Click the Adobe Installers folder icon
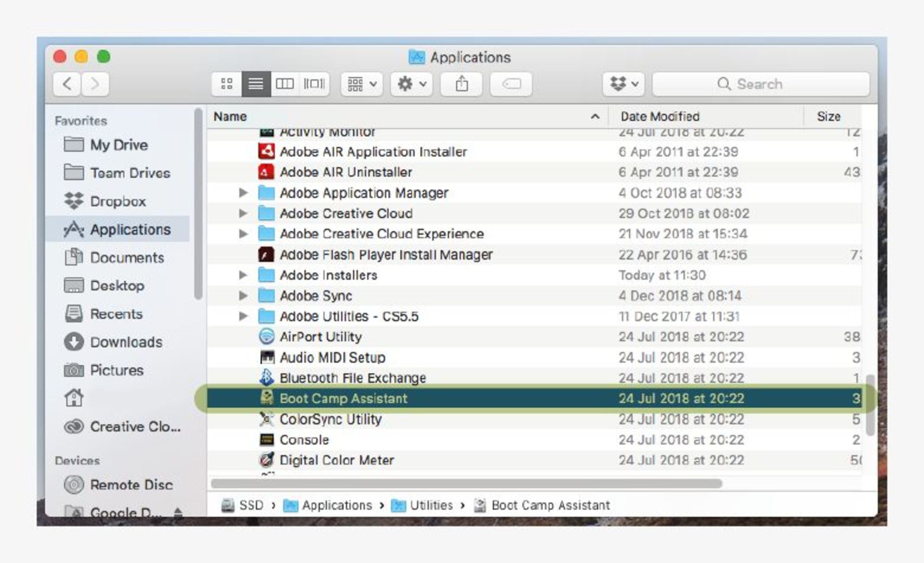 (267, 275)
